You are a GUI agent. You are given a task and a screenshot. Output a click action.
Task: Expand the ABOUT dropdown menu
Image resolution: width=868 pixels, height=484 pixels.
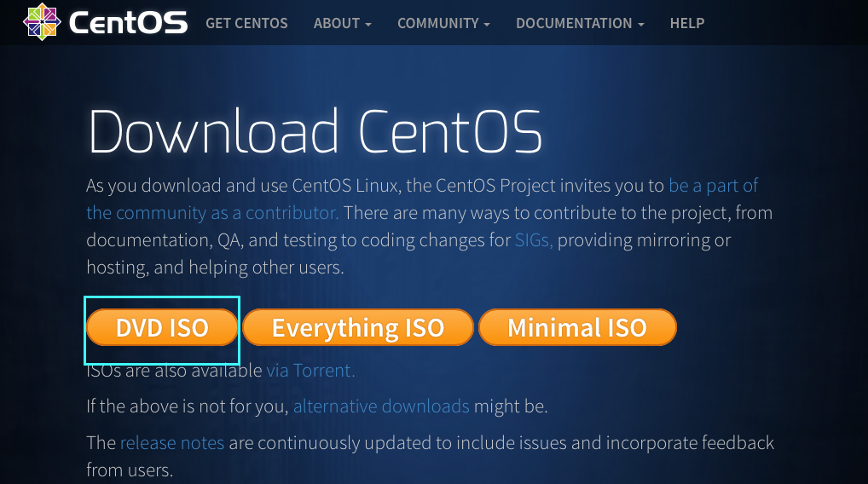[342, 23]
